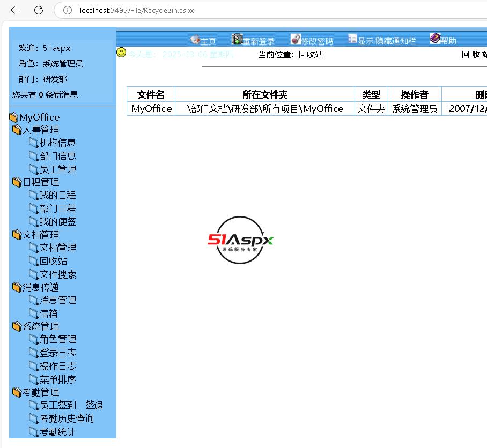Click the 帮助 link in top bar
The width and height of the screenshot is (487, 448).
coord(448,41)
